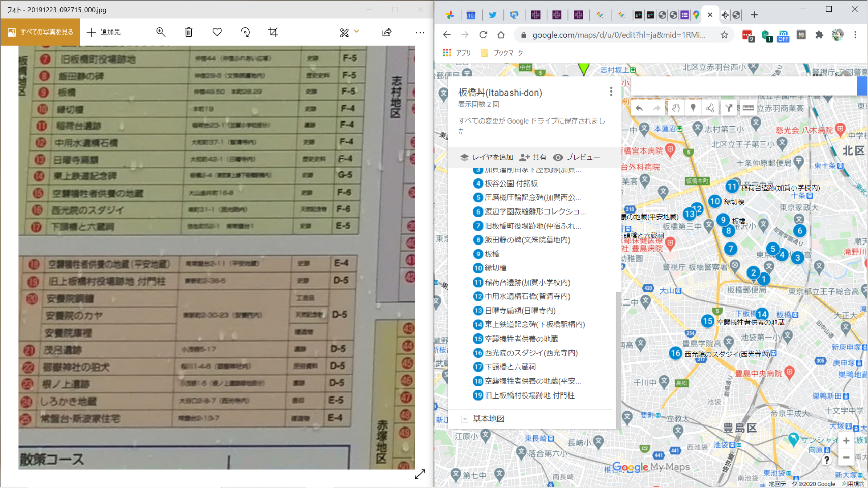
Task: Select 東上鉄道記念碑 in the layer list
Action: click(534, 324)
